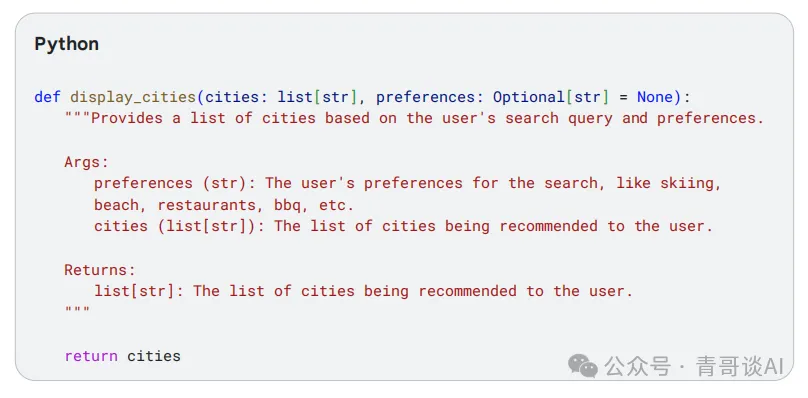Image resolution: width=808 pixels, height=398 pixels.
Task: Click the blue def keyword
Action: pos(47,97)
